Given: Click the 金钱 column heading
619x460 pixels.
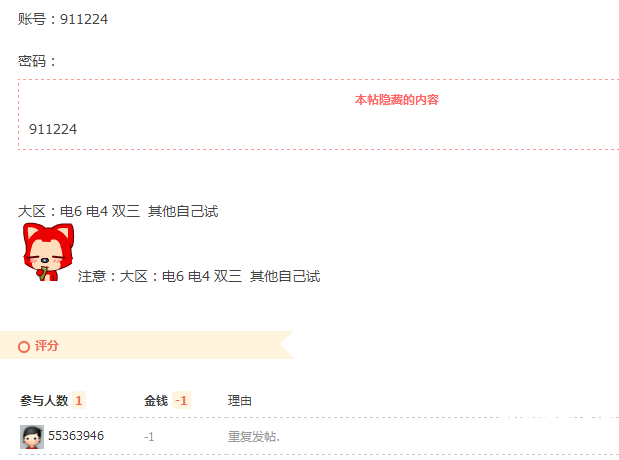Looking at the screenshot, I should pyautogui.click(x=156, y=401).
